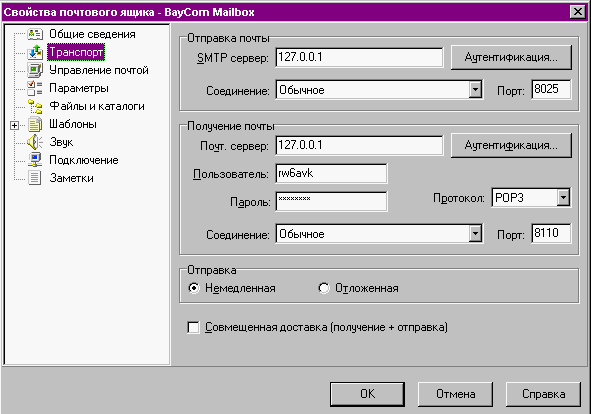Image resolution: width=591 pixels, height=414 pixels.
Task: Open the receiving mail Соединение dropdown
Action: click(x=475, y=234)
